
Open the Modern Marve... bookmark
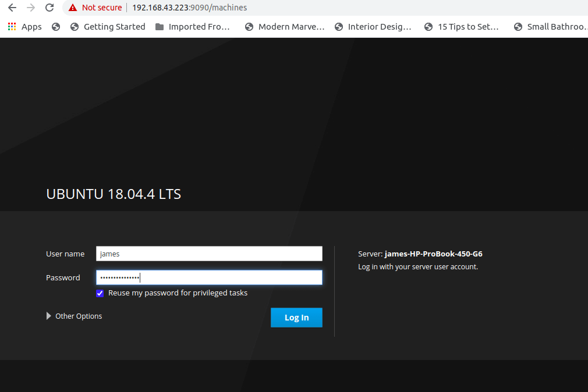[x=285, y=27]
